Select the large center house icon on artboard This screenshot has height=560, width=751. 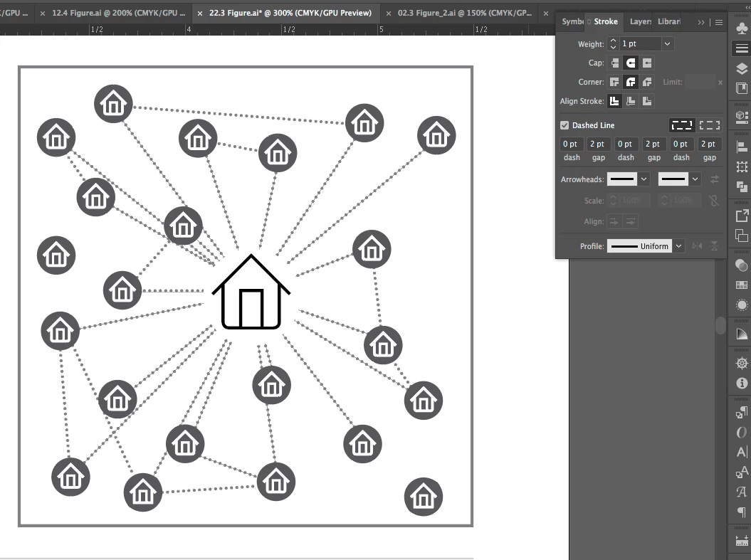pos(251,292)
